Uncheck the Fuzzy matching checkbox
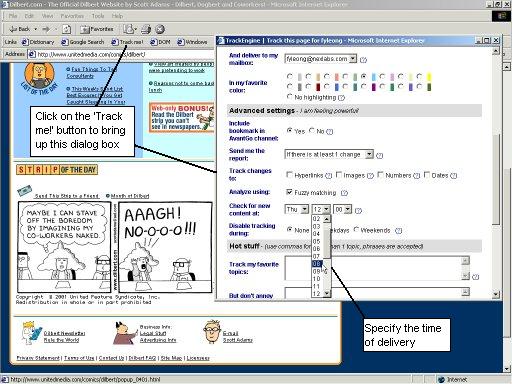The height and width of the screenshot is (384, 512). click(x=289, y=192)
